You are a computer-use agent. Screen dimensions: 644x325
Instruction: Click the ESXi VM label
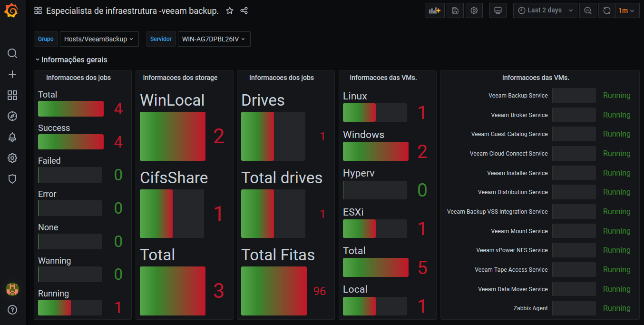click(353, 212)
